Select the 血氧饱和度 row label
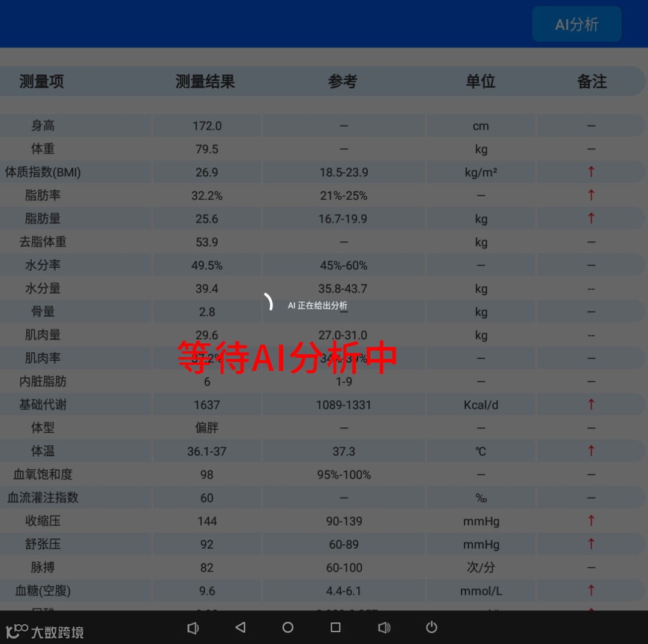This screenshot has width=648, height=644. click(x=43, y=474)
